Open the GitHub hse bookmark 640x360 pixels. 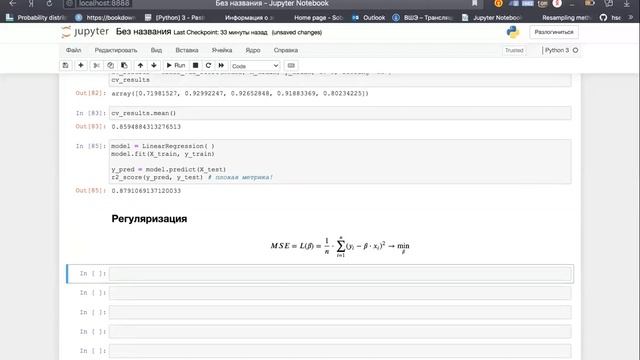pyautogui.click(x=611, y=18)
